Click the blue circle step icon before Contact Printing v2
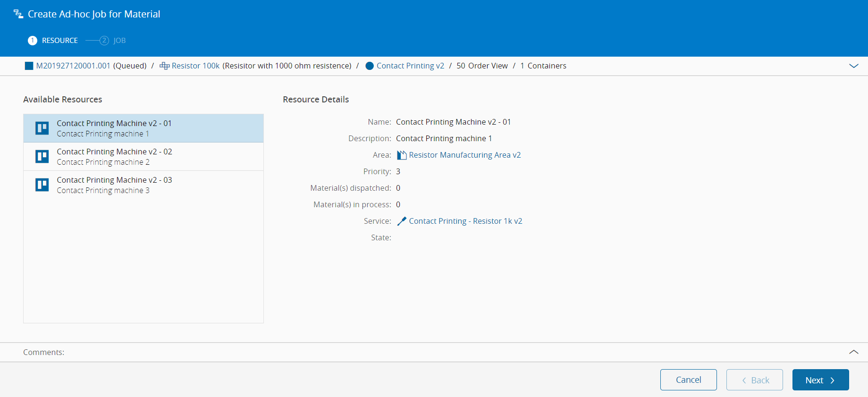Viewport: 868px width, 397px height. coord(370,66)
